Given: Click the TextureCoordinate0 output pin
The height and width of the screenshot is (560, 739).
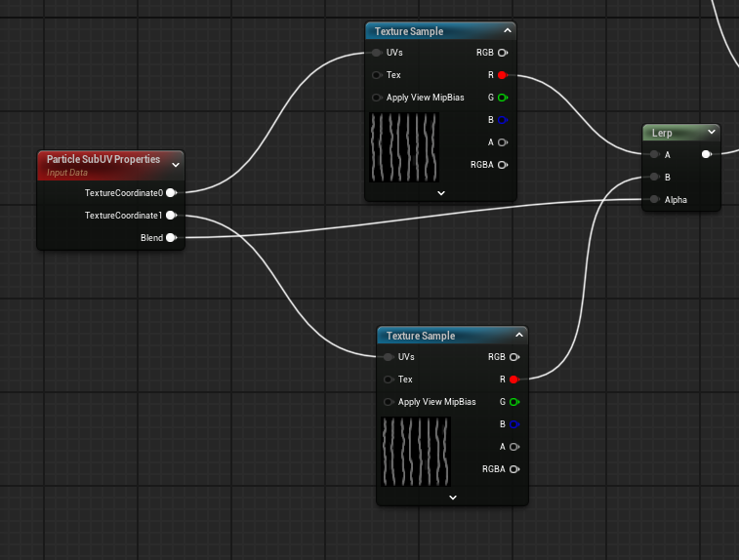Looking at the screenshot, I should [x=171, y=193].
